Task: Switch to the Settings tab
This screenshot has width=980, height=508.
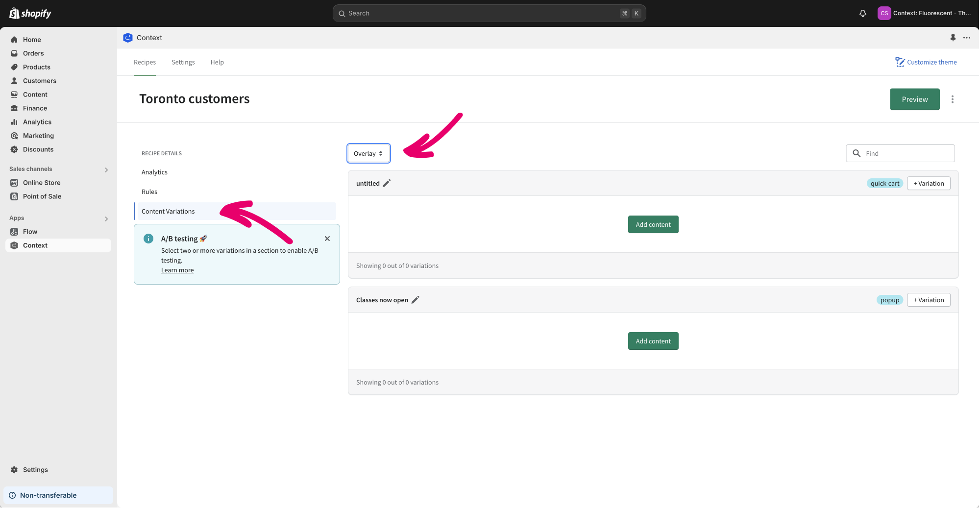Action: point(183,62)
